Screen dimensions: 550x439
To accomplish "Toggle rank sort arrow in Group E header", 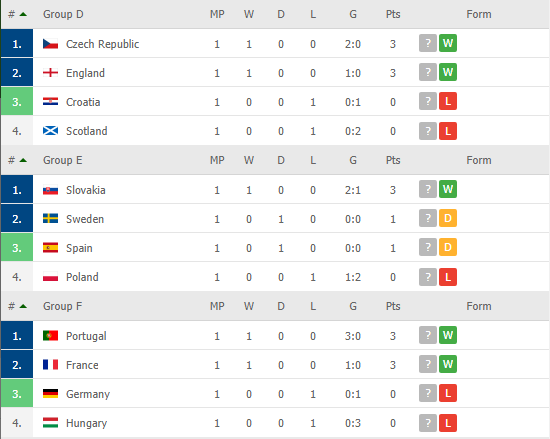I will pyautogui.click(x=23, y=160).
